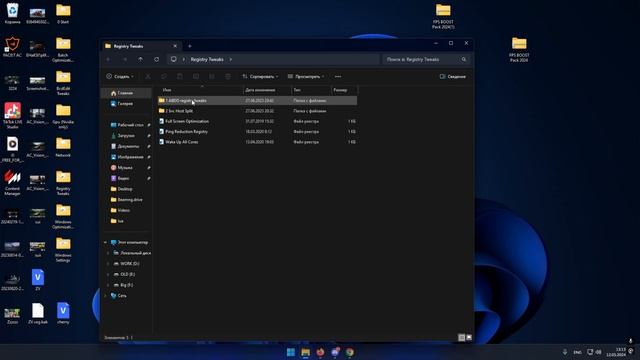Expand the OLD (E:) drive node
Image resolution: width=640 pixels, height=360 pixels.
[x=108, y=274]
